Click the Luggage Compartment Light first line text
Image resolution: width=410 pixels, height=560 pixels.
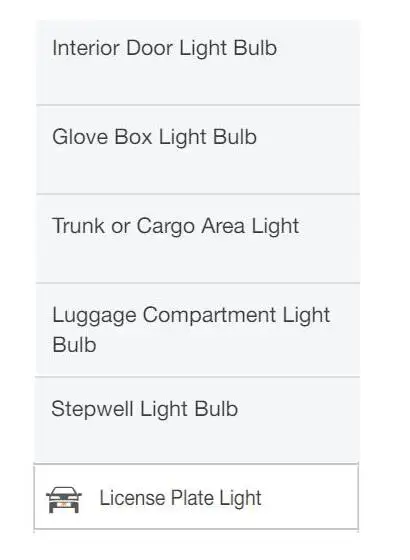[191, 316]
